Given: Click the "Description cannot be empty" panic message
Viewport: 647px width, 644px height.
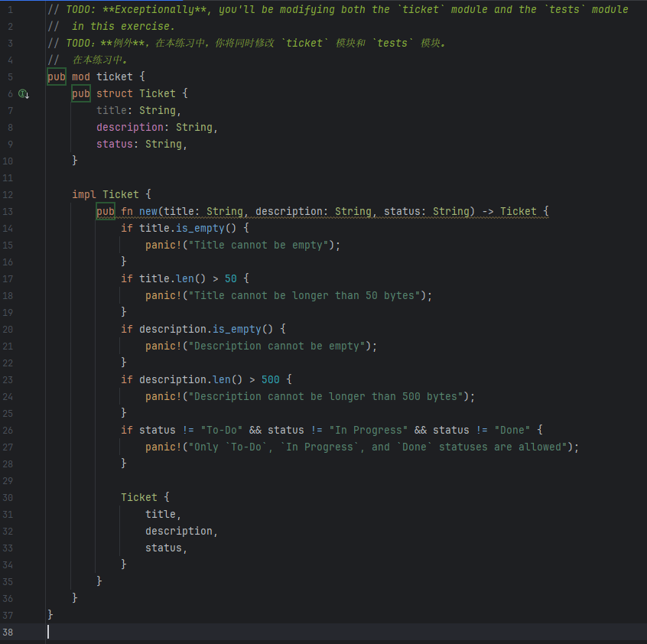Looking at the screenshot, I should (279, 346).
